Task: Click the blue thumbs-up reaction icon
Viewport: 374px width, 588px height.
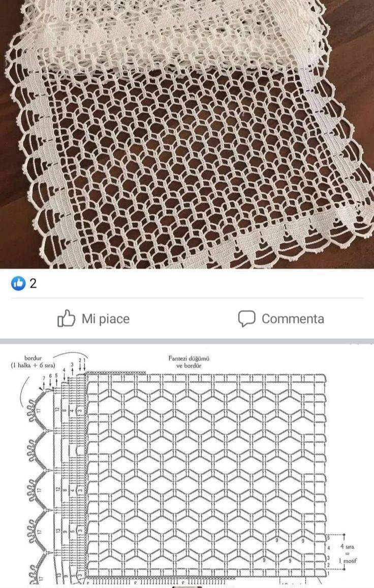Action: [x=18, y=283]
